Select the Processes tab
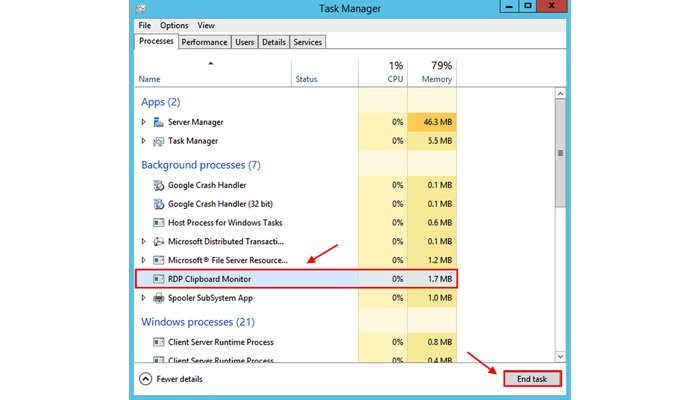The width and height of the screenshot is (700, 400). tap(156, 41)
